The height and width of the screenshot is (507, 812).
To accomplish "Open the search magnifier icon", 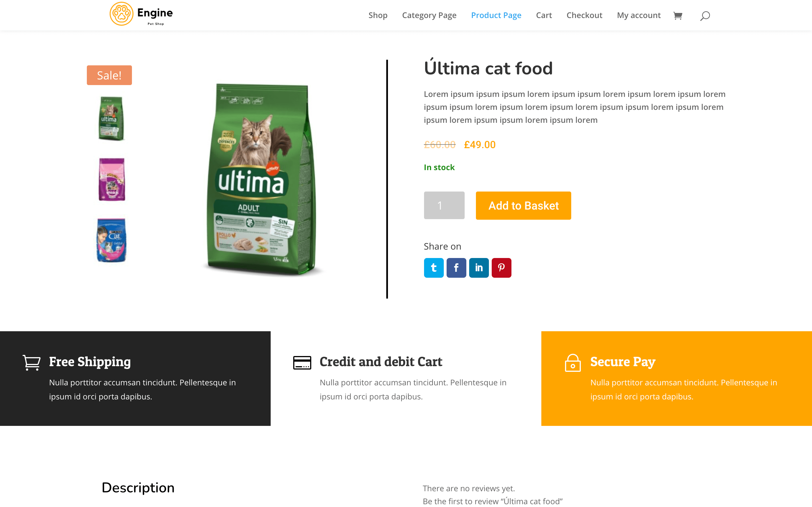I will coord(705,16).
